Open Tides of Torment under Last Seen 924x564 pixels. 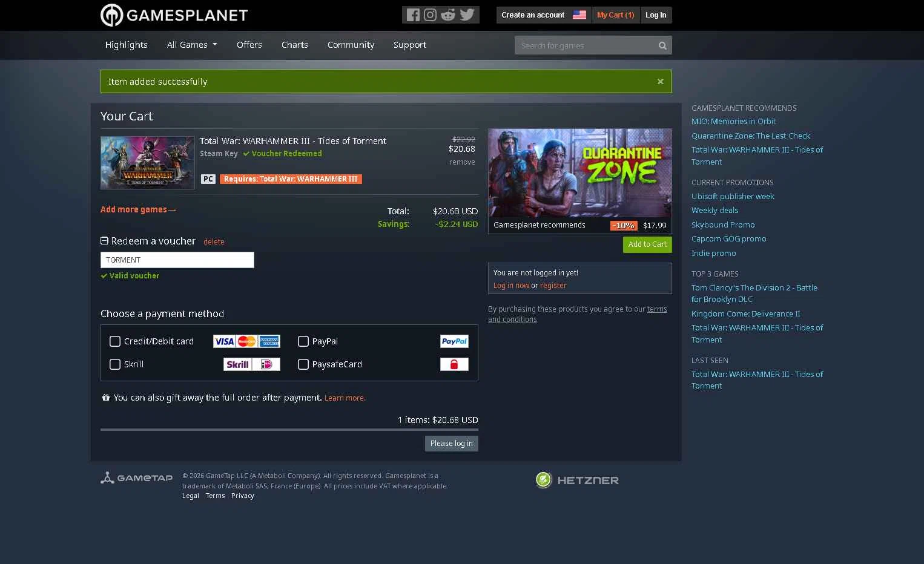tap(757, 380)
